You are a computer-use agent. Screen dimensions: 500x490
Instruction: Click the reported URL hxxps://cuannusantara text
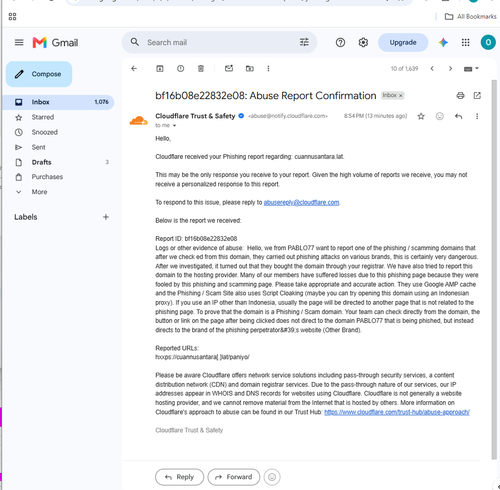pos(202,357)
